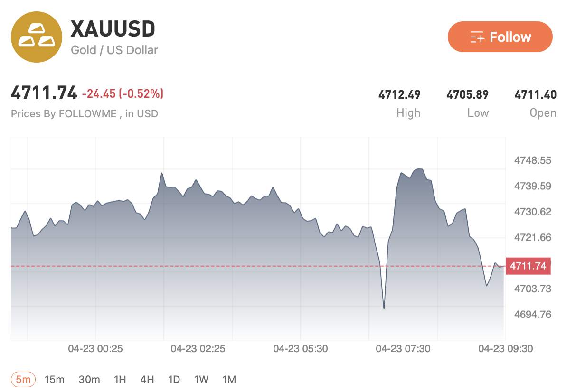
Task: Click the red price tag showing 4711.74
Action: coord(528,266)
